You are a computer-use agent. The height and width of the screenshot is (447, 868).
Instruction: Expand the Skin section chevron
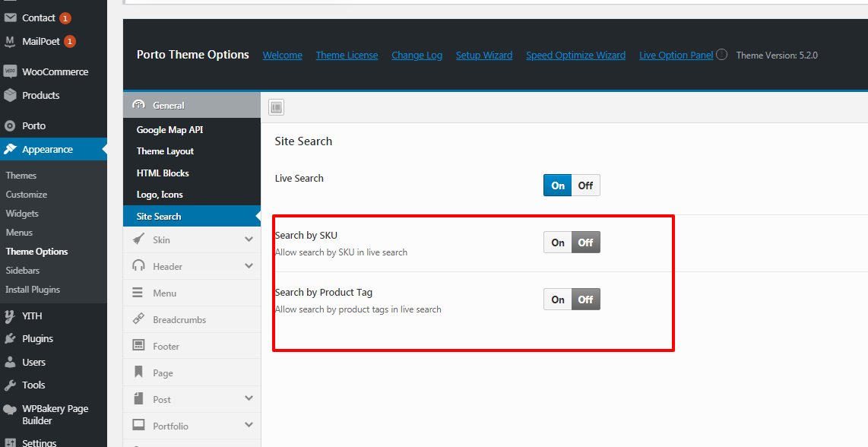249,239
